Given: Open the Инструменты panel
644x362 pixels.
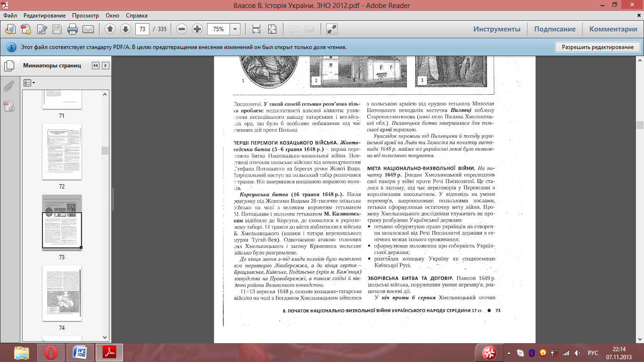Looking at the screenshot, I should pyautogui.click(x=497, y=29).
